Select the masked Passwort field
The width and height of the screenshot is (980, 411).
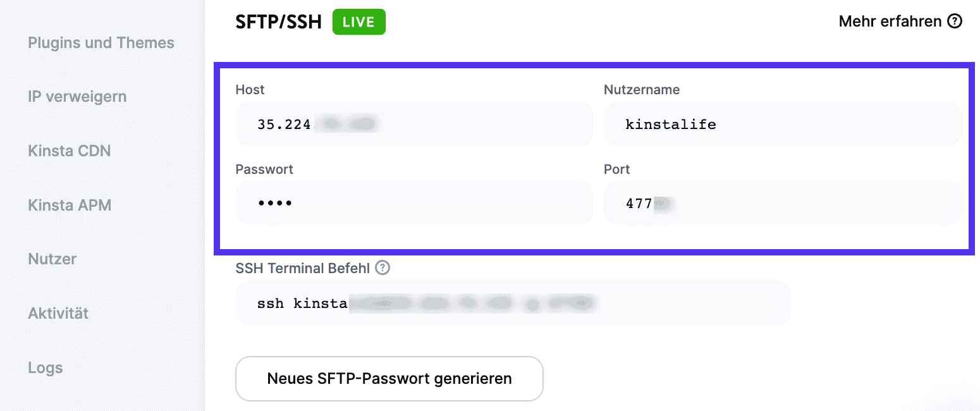tap(414, 203)
